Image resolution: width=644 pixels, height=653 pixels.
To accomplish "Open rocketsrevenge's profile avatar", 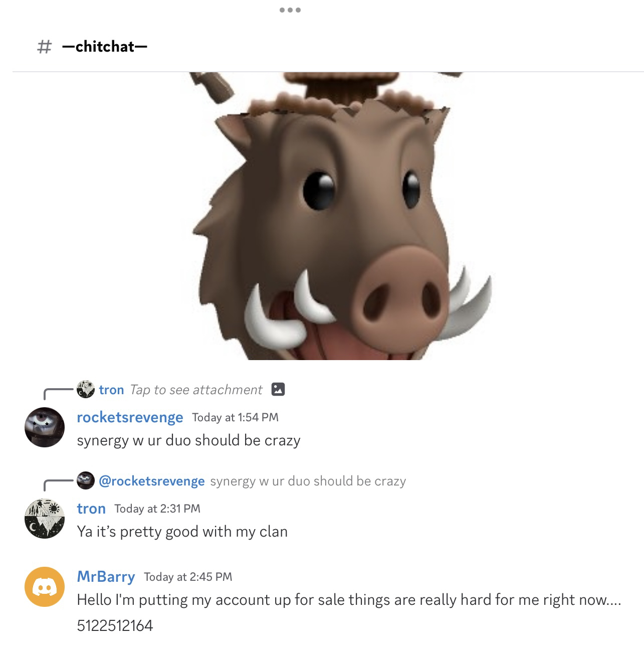I will (x=45, y=427).
